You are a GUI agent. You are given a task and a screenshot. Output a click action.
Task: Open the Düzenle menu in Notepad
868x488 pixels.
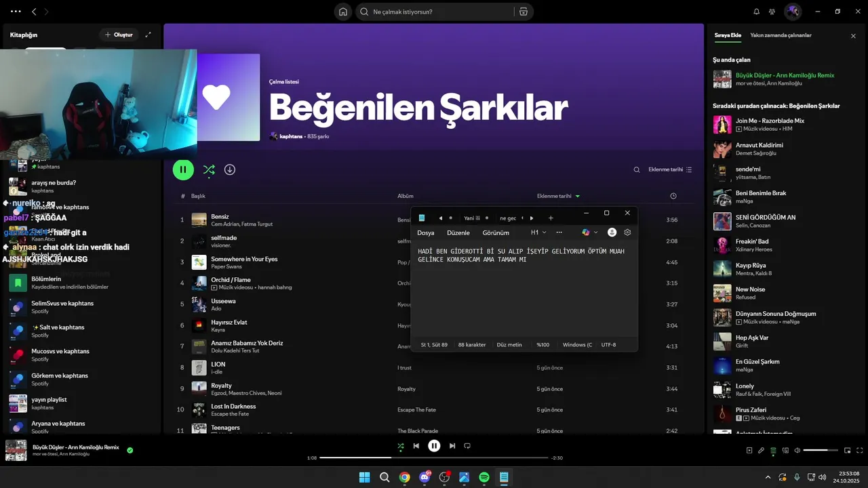click(458, 232)
